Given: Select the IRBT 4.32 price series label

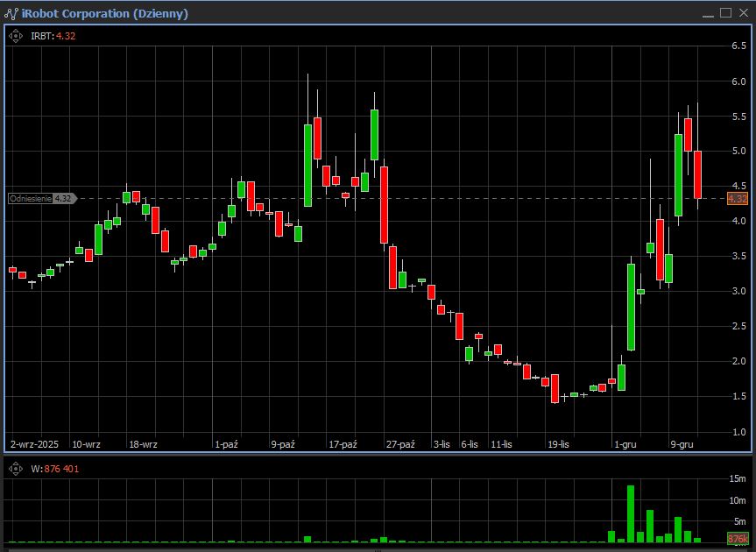Looking at the screenshot, I should 53,36.
